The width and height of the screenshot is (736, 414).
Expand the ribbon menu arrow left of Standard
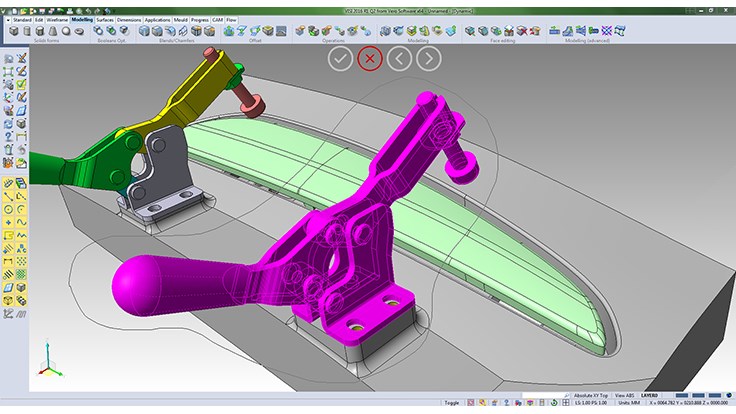(x=7, y=19)
